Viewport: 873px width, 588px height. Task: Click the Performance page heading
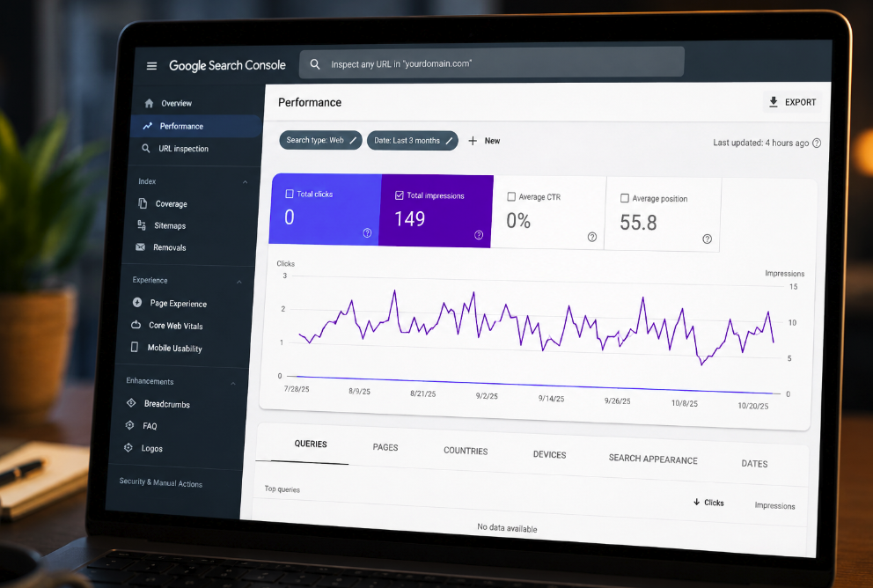(310, 102)
